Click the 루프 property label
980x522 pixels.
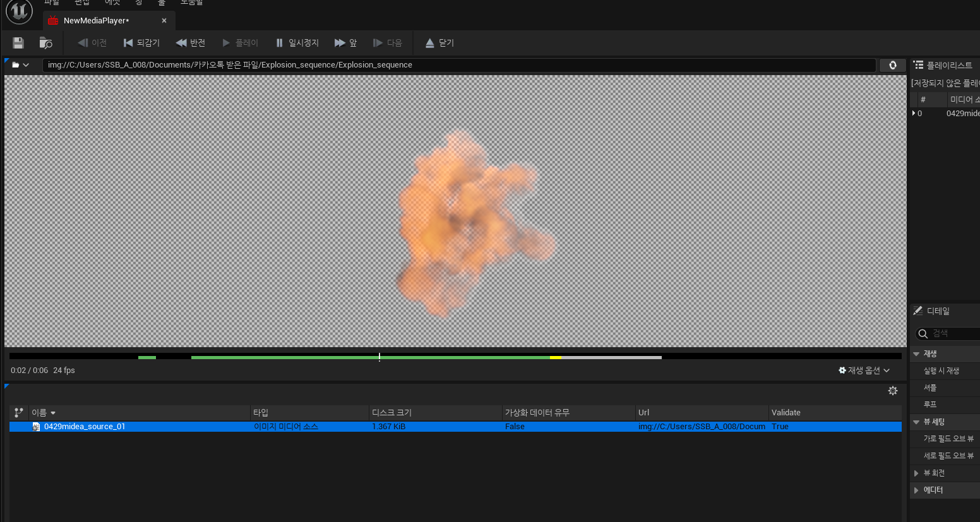(x=930, y=405)
